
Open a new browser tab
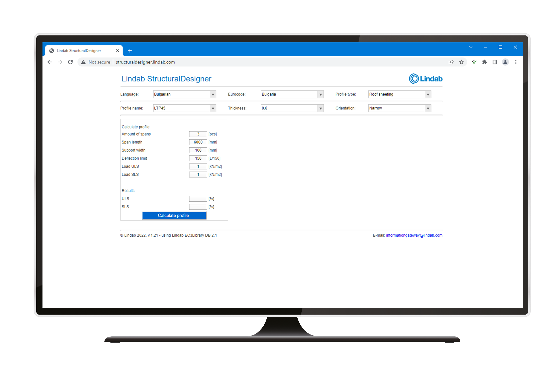(130, 51)
